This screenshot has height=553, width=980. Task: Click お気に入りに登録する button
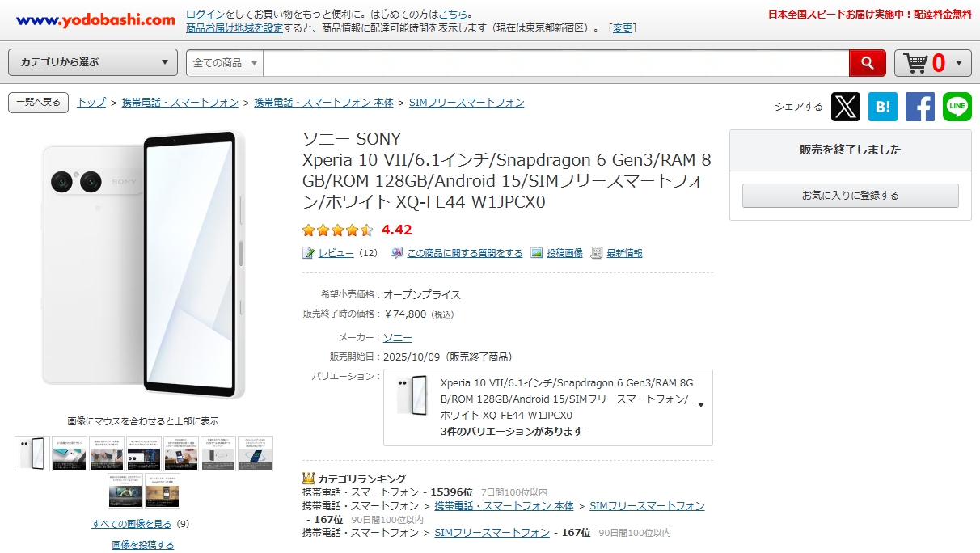click(851, 196)
